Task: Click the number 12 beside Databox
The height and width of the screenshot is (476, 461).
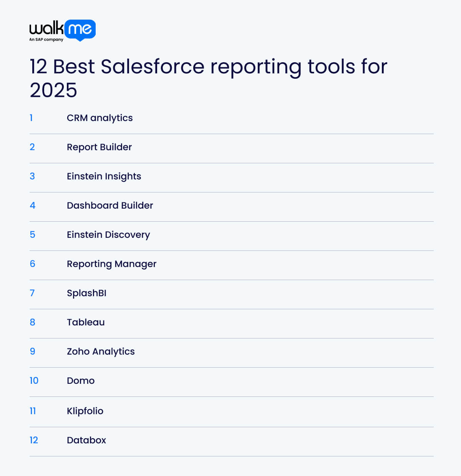Action: [34, 440]
